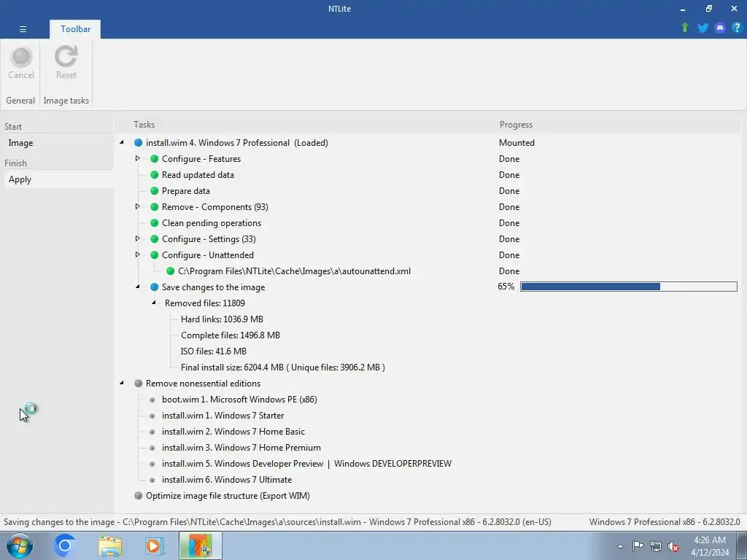Collapse the Save changes to the image node
Viewport: 747px width, 560px height.
(138, 287)
